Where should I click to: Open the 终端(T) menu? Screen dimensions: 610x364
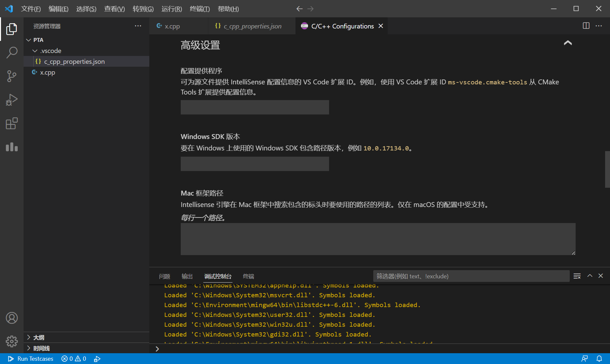click(200, 9)
